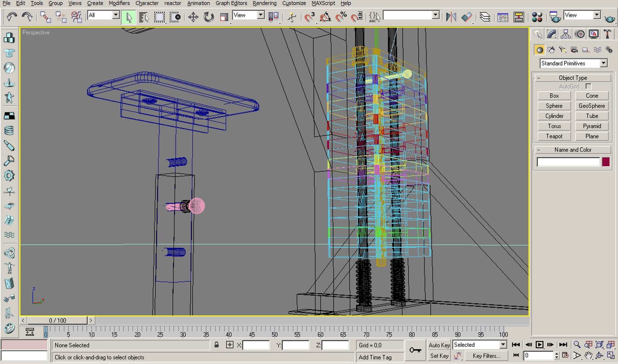This screenshot has width=618, height=364.
Task: Select the Cameras category icon
Action: [x=574, y=50]
